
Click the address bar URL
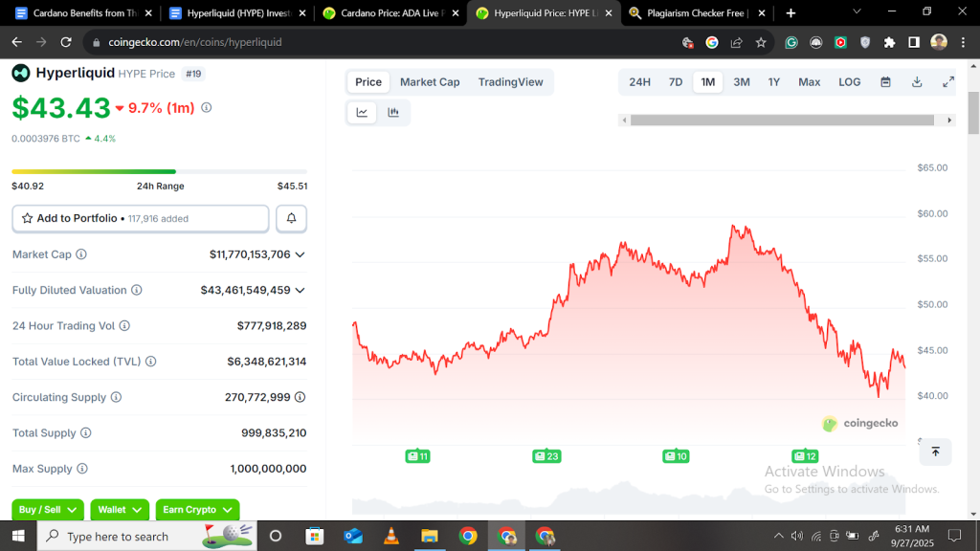(195, 42)
